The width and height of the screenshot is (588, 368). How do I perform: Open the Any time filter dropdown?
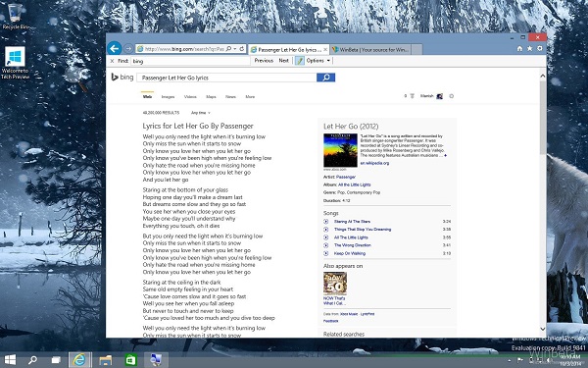(201, 113)
